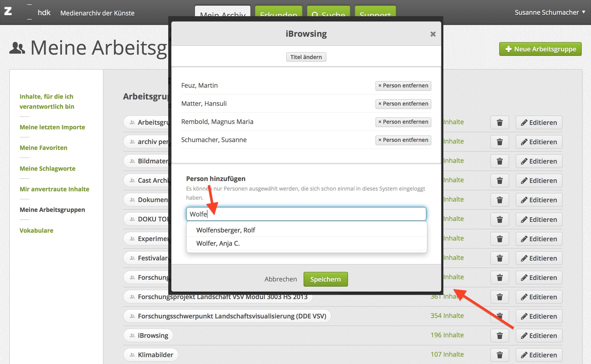Click trash icon in iBrowsing row
Screen dimensions: 591x364
(x=500, y=336)
